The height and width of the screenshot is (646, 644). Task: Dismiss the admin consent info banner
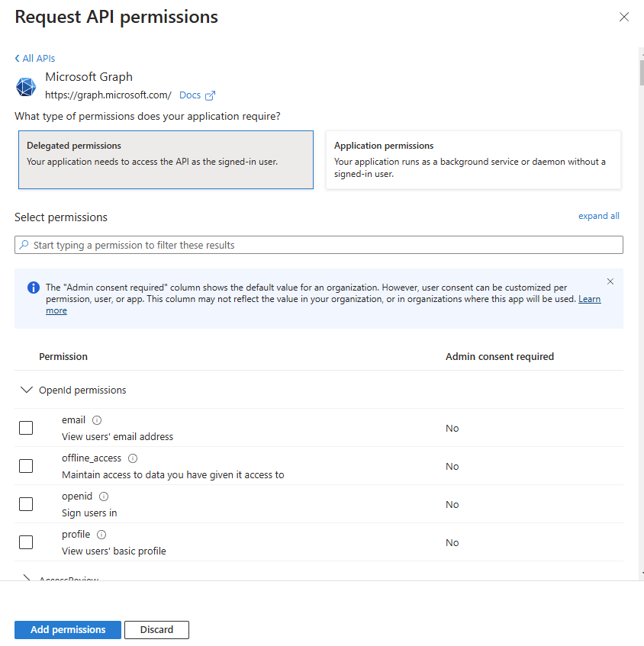pyautogui.click(x=610, y=281)
